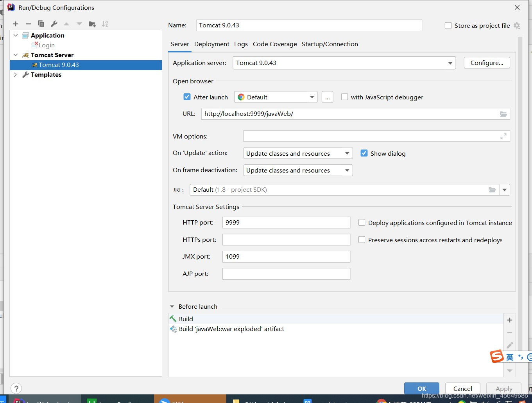Click the Cancel button
This screenshot has width=532, height=403.
point(463,389)
